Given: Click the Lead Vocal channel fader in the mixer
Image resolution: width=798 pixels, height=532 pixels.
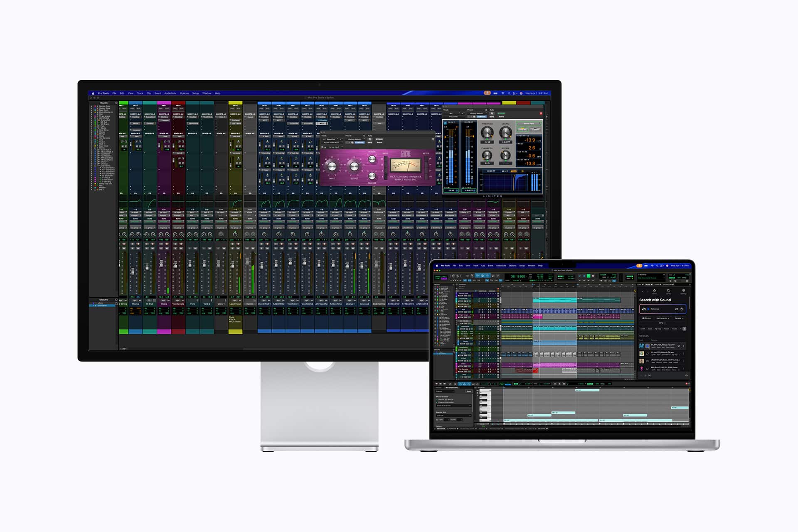Looking at the screenshot, I should pyautogui.click(x=233, y=265).
